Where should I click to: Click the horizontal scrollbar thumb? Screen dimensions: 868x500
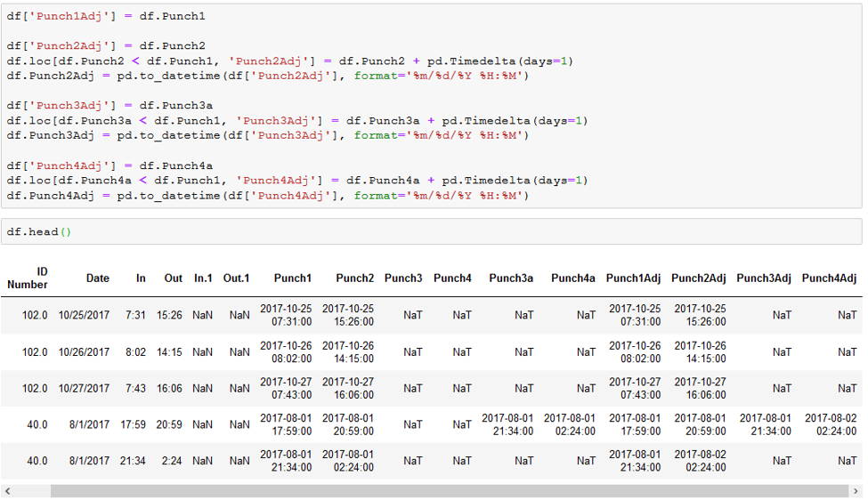pyautogui.click(x=450, y=491)
